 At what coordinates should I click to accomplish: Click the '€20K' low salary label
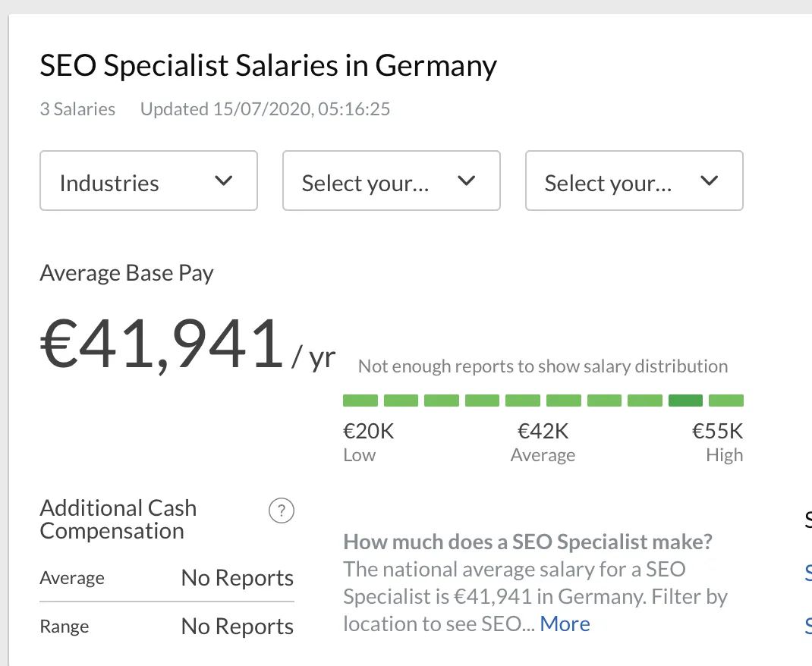pyautogui.click(x=369, y=431)
